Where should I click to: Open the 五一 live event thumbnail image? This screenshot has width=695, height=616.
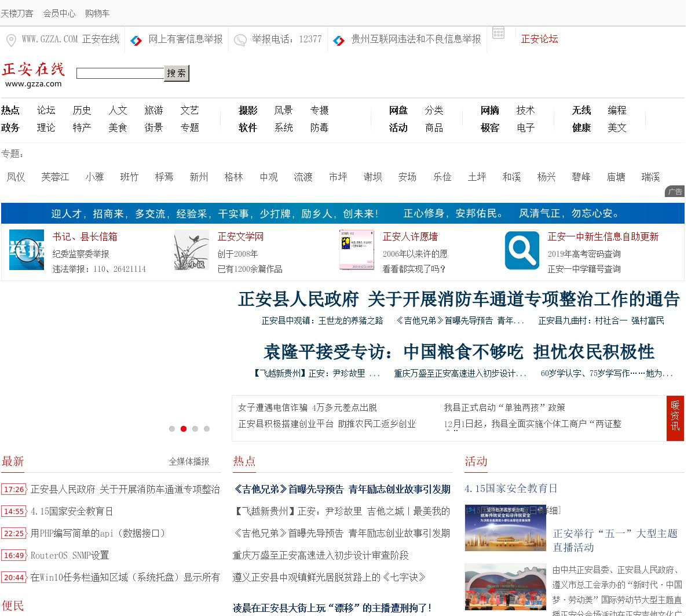tap(506, 527)
